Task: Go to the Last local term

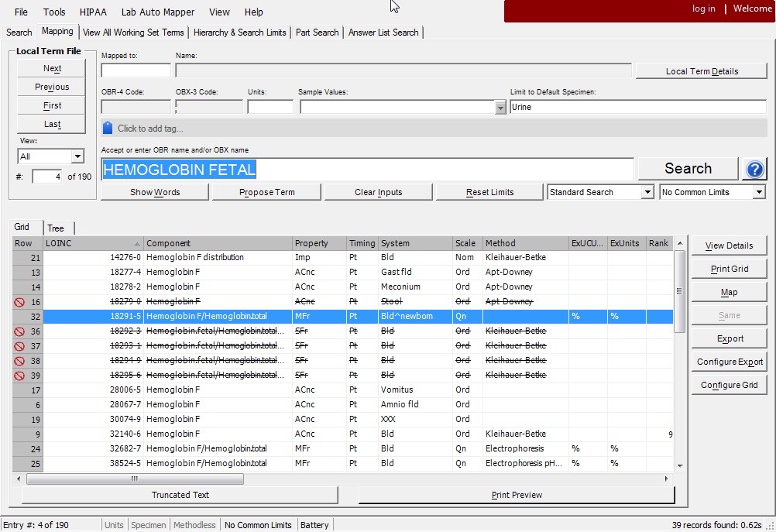Action: pyautogui.click(x=51, y=124)
